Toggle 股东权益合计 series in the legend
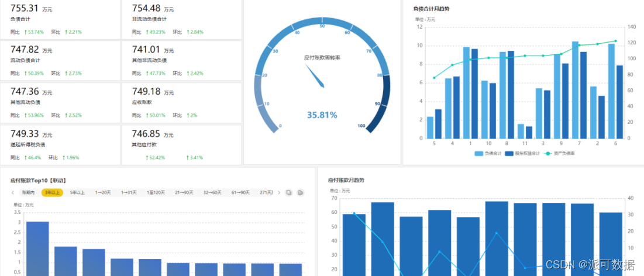The height and width of the screenshot is (276, 644). 522,154
